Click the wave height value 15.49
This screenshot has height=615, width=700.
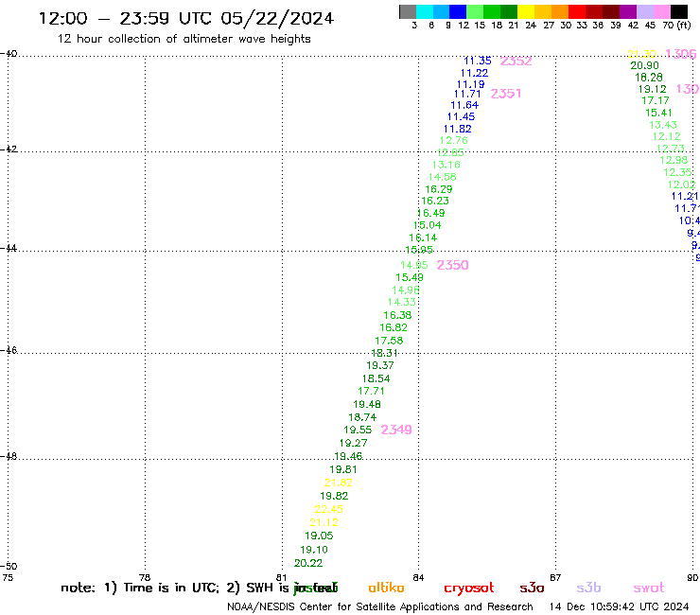[410, 278]
